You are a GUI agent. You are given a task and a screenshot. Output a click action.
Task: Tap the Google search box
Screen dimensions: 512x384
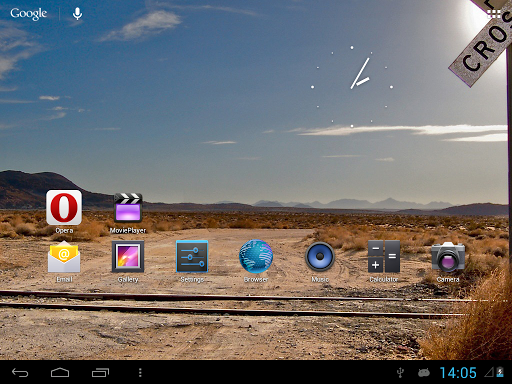[29, 14]
